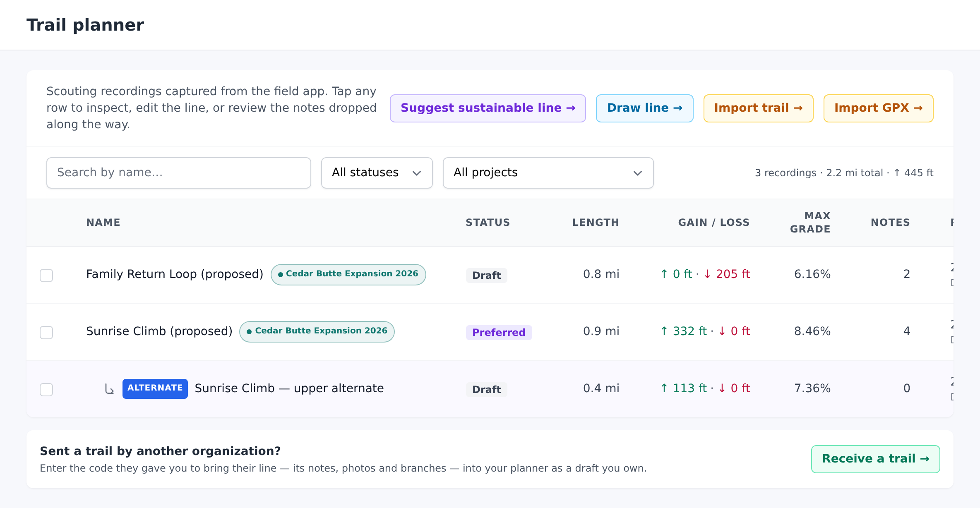Sort by the NAME column header
The height and width of the screenshot is (508, 980).
click(x=103, y=223)
